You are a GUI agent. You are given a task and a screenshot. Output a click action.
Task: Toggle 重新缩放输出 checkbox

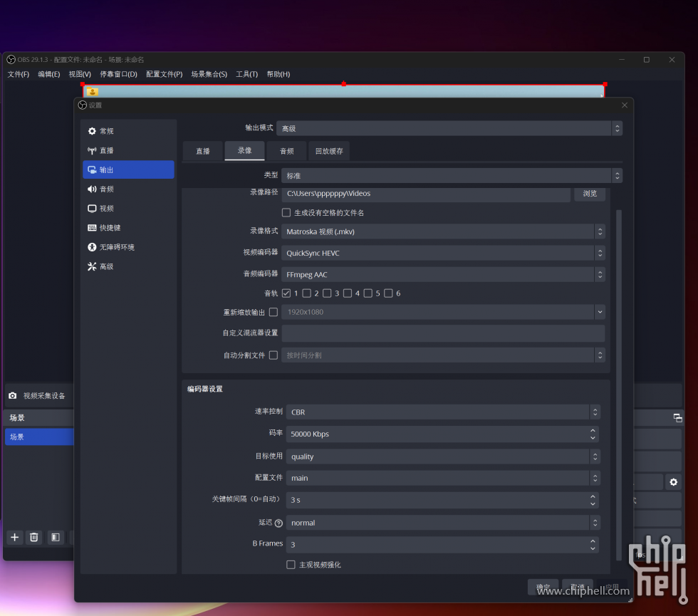[274, 312]
